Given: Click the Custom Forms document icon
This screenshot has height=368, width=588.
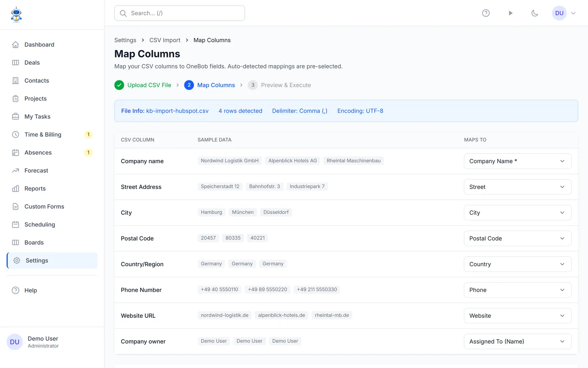Looking at the screenshot, I should coord(15,207).
